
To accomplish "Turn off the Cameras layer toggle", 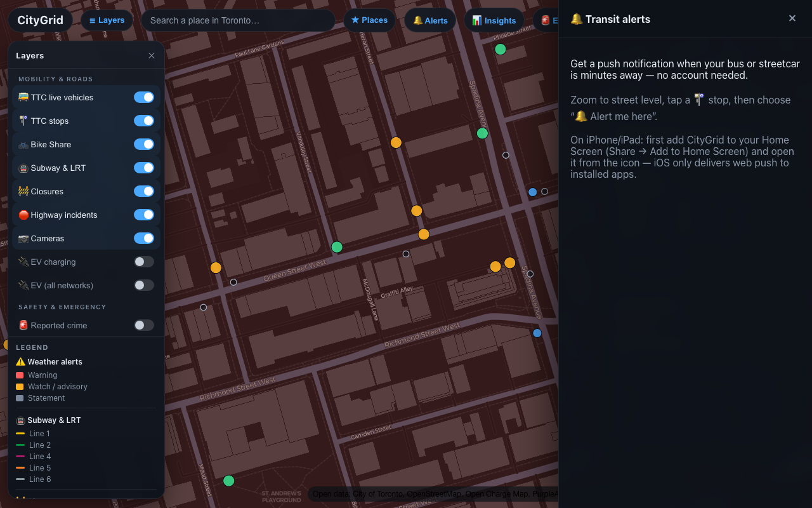I will [x=144, y=238].
